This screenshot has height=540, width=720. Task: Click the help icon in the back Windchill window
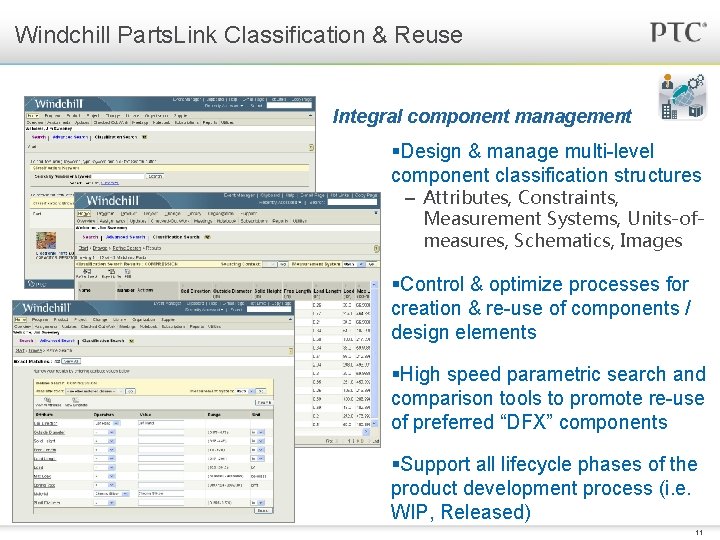pos(311,147)
